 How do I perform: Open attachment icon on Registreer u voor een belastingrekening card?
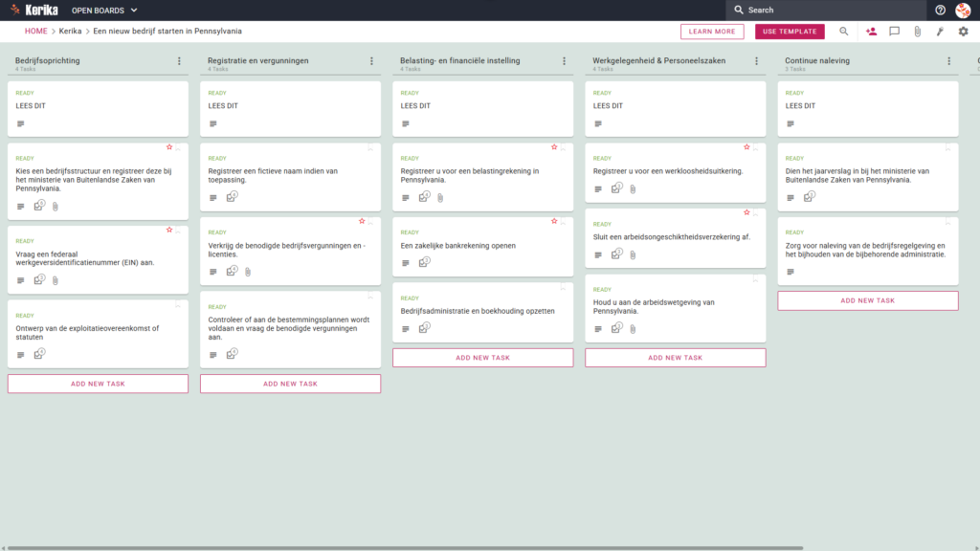(440, 197)
